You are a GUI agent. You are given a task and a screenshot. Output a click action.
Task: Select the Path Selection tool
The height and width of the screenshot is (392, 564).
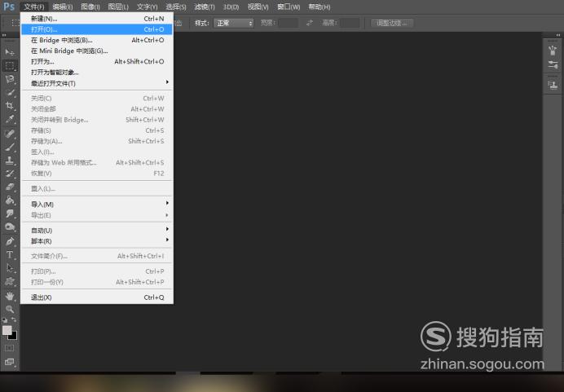(10, 268)
